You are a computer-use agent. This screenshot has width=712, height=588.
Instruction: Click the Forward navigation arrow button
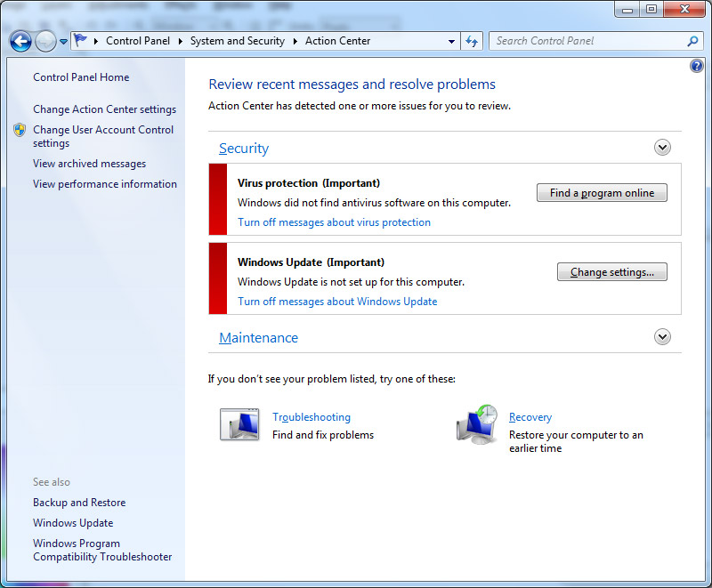point(45,41)
